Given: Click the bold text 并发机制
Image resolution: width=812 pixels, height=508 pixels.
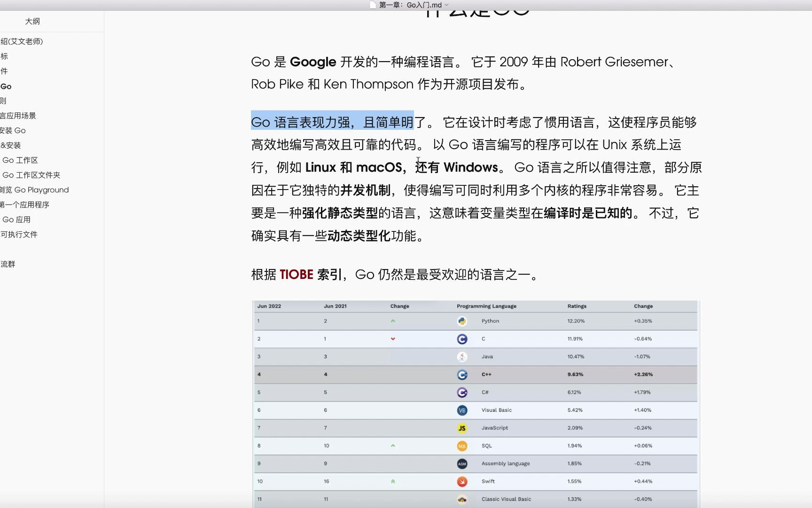Looking at the screenshot, I should coord(366,190).
